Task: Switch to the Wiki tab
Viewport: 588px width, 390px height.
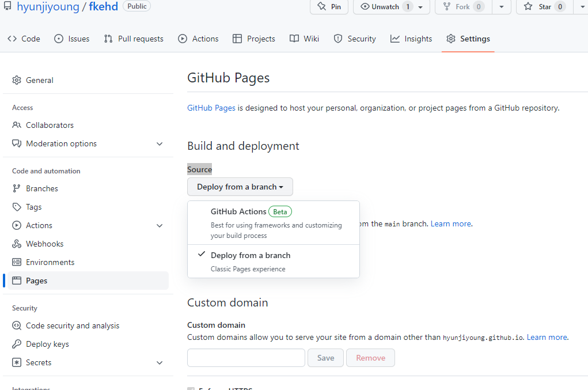Action: point(304,39)
